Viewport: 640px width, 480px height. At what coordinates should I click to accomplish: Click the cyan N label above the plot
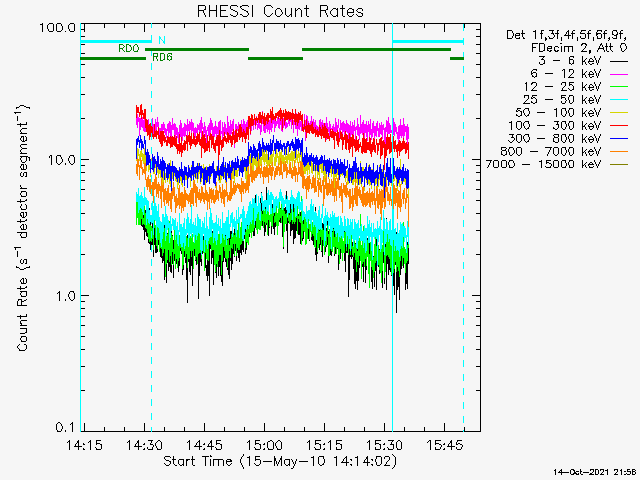(x=162, y=40)
